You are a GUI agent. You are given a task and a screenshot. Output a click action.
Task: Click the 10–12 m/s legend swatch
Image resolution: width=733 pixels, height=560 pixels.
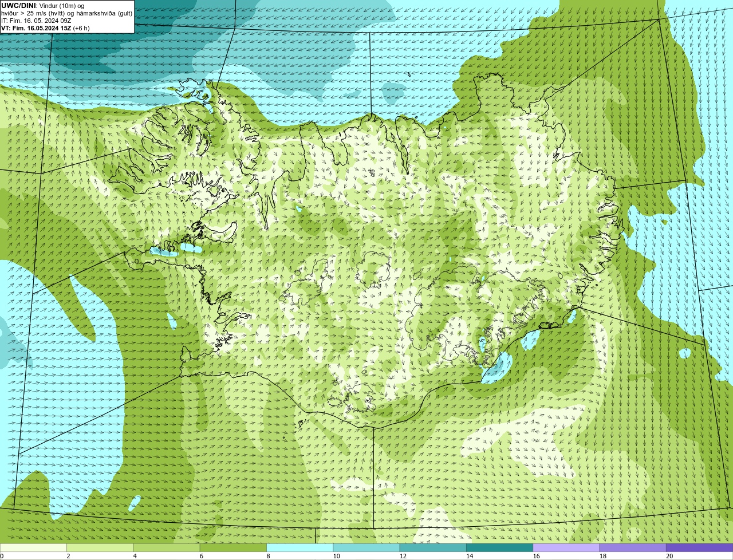[366, 547]
